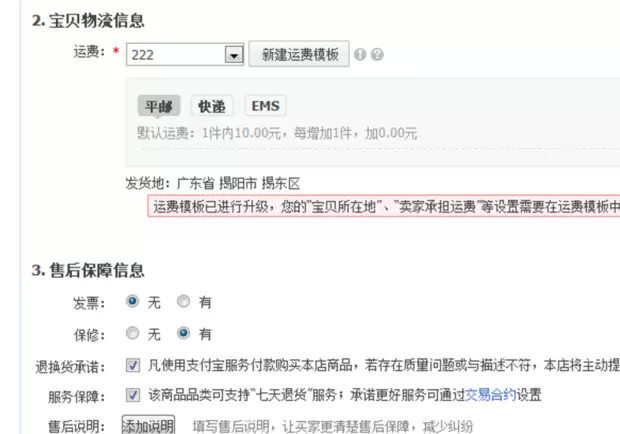
Task: Click the 新建运费模板 button
Action: pyautogui.click(x=299, y=54)
